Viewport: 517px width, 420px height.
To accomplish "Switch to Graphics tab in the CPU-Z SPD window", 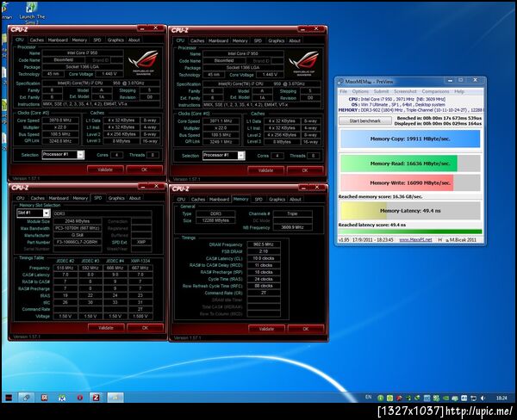I will [116, 198].
